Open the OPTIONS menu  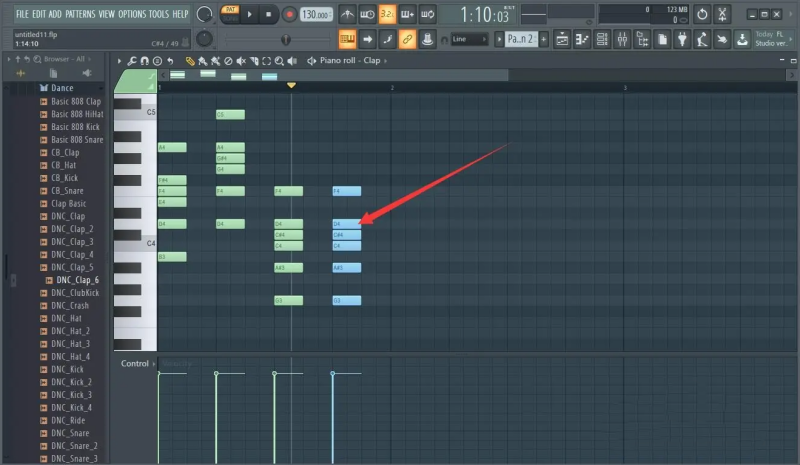[x=132, y=14]
